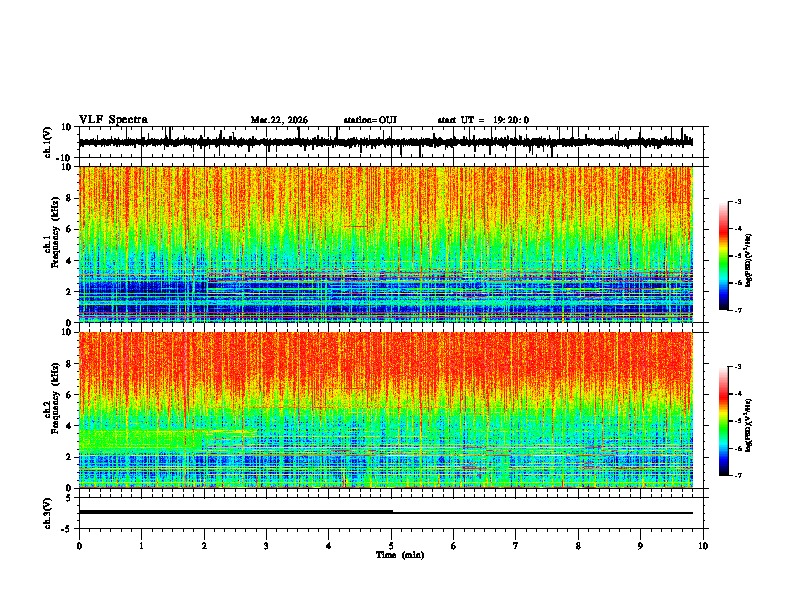Click the "-3" tick of ch.1 color bar
792x612 pixels.
click(737, 201)
